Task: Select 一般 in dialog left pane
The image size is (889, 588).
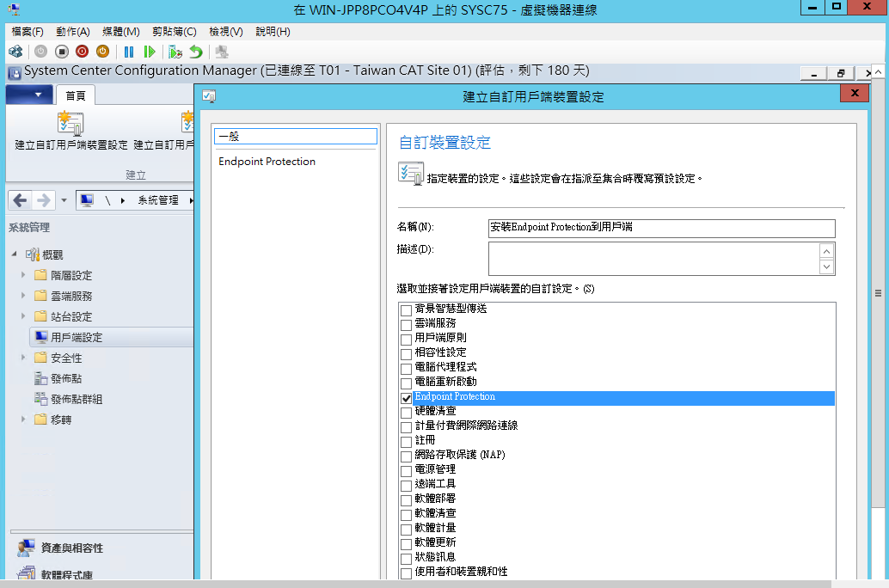Action: pyautogui.click(x=296, y=136)
